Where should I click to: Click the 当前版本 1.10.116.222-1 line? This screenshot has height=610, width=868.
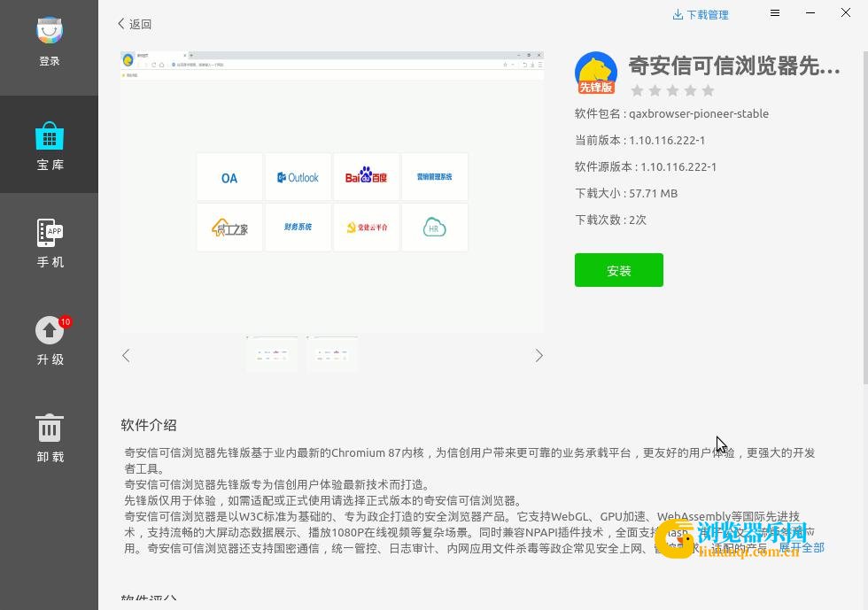[x=639, y=140]
